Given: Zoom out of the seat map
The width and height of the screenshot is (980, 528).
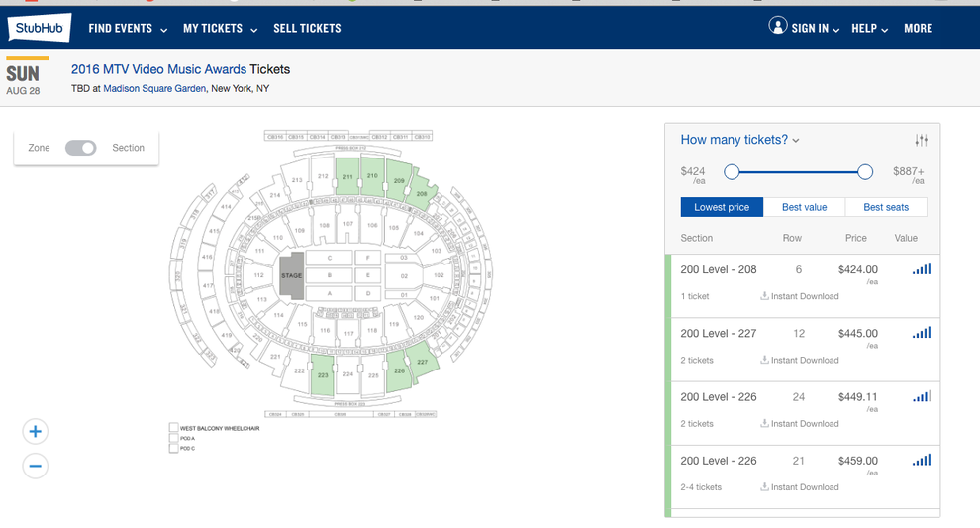Looking at the screenshot, I should point(36,466).
